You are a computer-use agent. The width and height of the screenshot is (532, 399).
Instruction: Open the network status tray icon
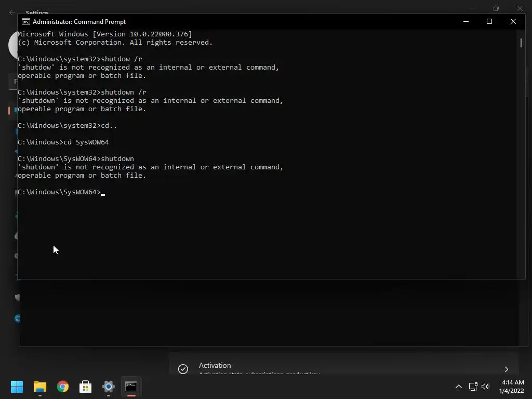tap(473, 387)
